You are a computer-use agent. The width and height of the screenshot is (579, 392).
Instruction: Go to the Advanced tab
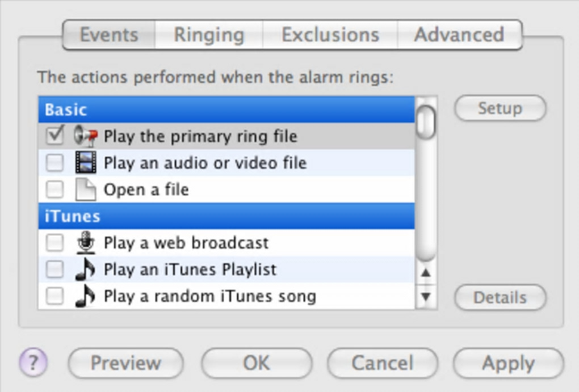click(x=459, y=35)
